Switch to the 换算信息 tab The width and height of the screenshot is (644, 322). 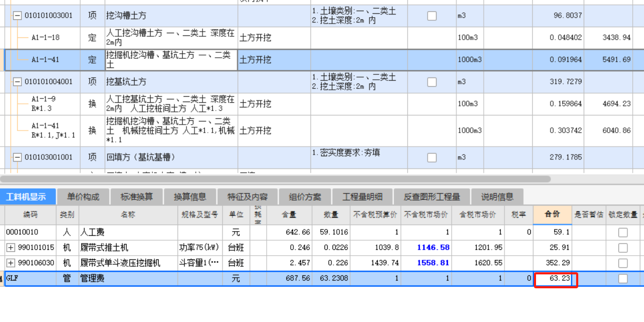(190, 196)
